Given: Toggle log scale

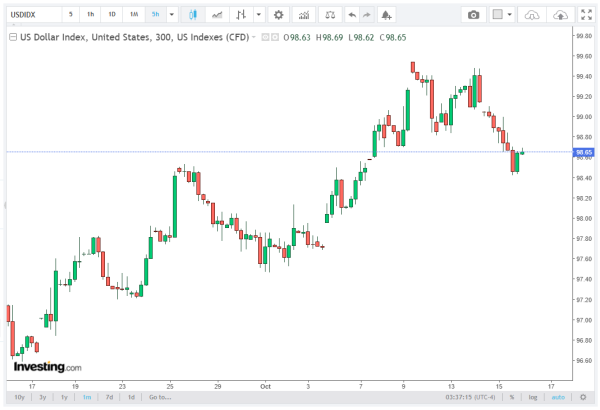Looking at the screenshot, I should tap(532, 397).
